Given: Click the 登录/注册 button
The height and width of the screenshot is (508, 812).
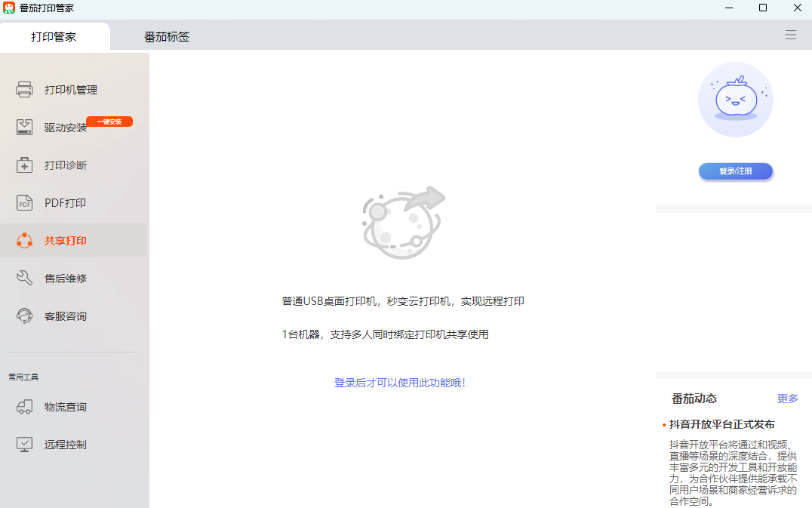Looking at the screenshot, I should tap(735, 171).
